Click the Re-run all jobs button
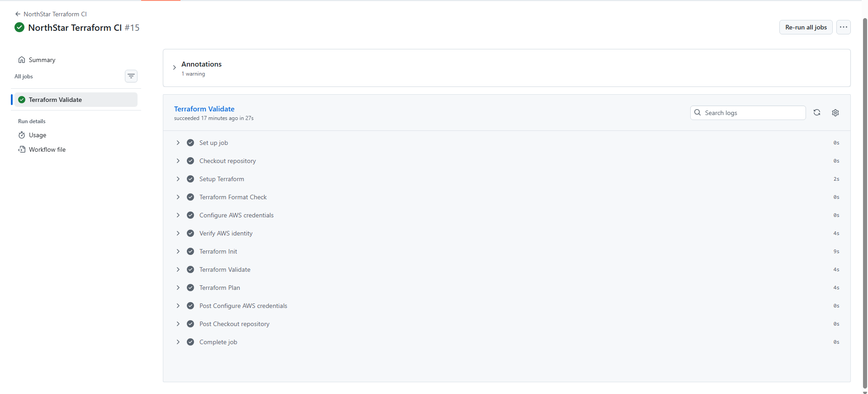The image size is (868, 394). (x=806, y=27)
